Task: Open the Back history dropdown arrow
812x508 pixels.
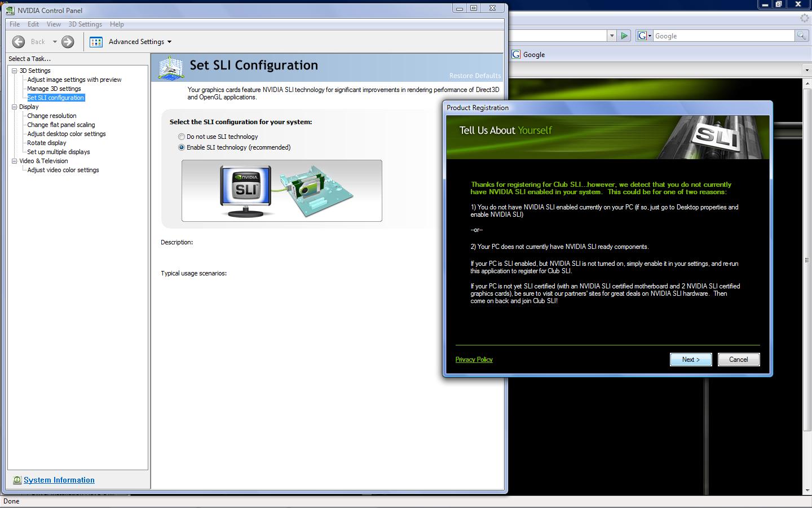Action: coord(55,42)
